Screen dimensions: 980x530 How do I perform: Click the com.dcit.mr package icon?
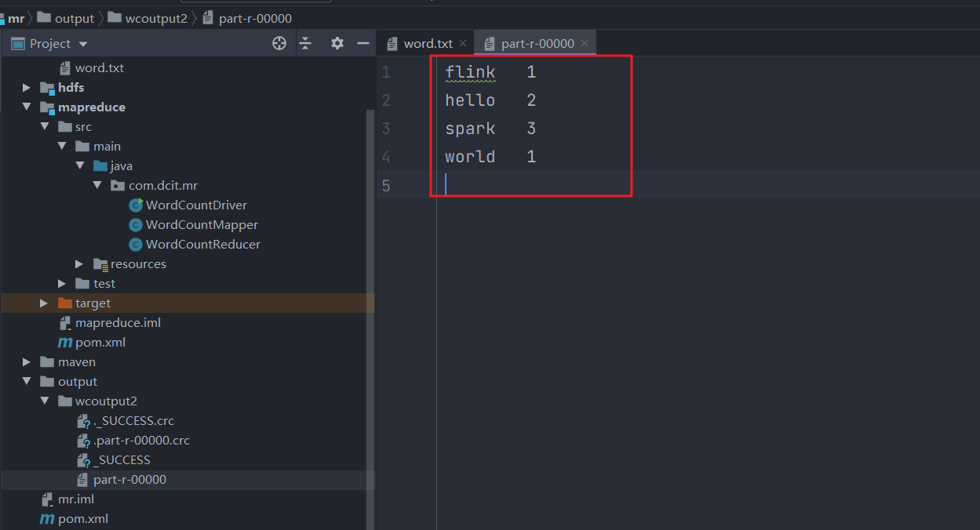118,186
